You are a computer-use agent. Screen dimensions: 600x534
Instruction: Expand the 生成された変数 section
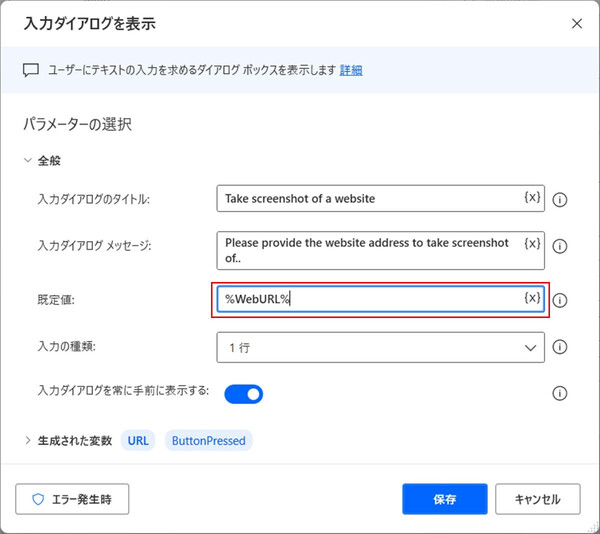point(27,440)
